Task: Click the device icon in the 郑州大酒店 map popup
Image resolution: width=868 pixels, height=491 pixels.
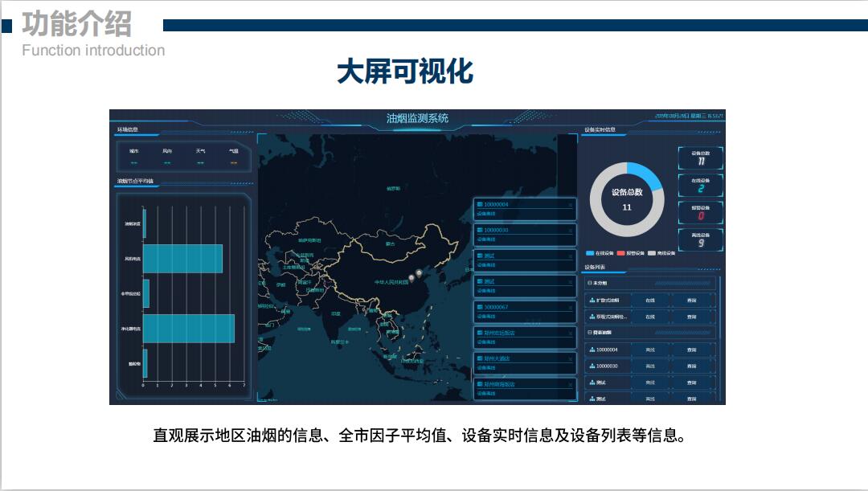Action: (480, 358)
